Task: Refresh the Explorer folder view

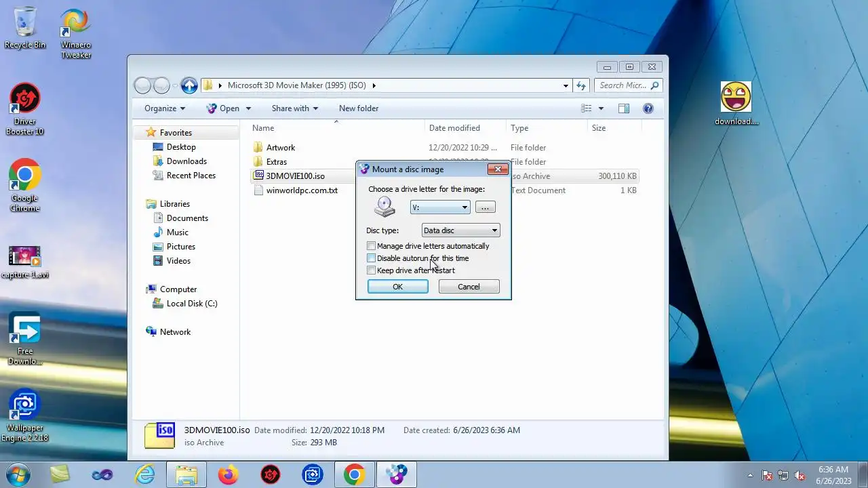Action: pyautogui.click(x=581, y=85)
